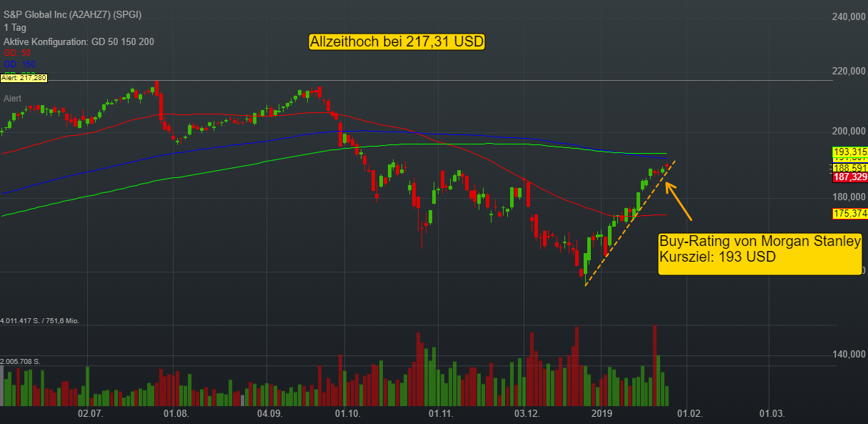This screenshot has width=868, height=424.
Task: Click the grey 'Alert' label
Action: click(x=13, y=98)
